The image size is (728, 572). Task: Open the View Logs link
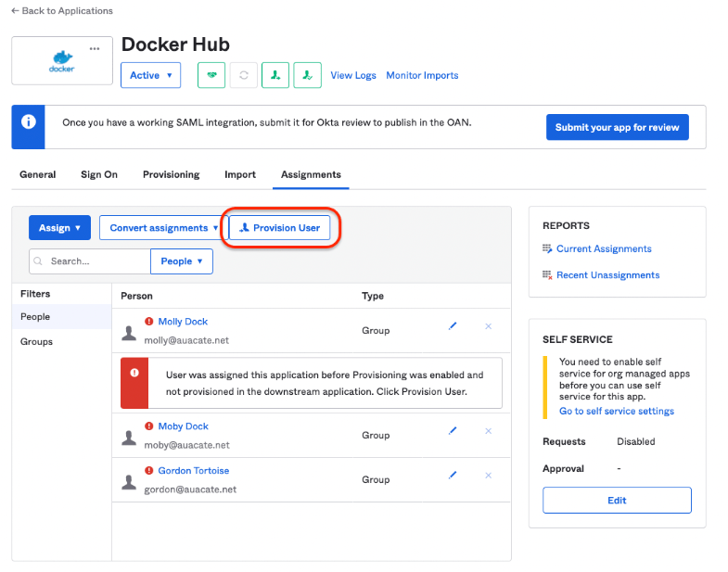(352, 75)
